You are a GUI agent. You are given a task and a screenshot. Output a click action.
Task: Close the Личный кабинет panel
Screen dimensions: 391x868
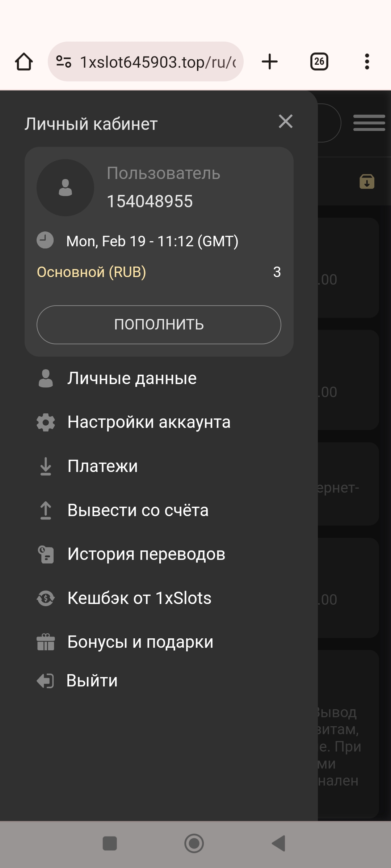click(286, 122)
